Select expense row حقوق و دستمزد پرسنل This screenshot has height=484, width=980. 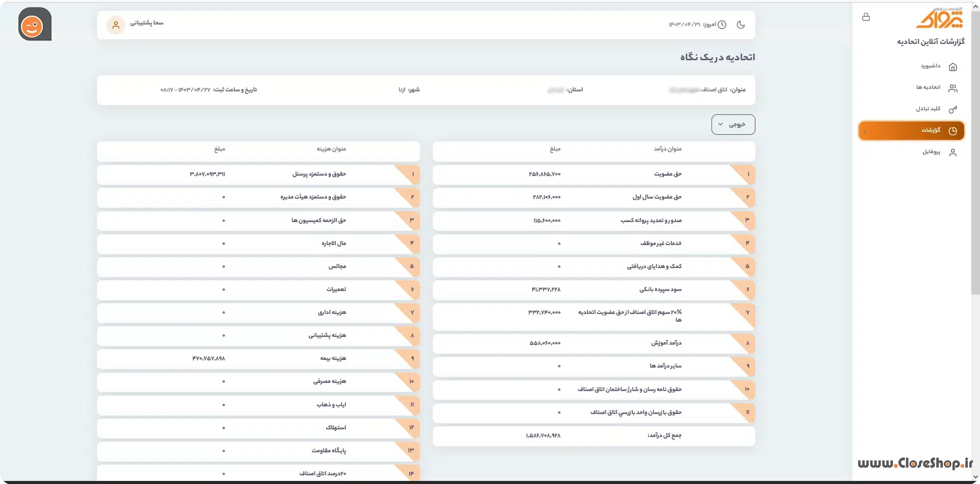coord(258,175)
